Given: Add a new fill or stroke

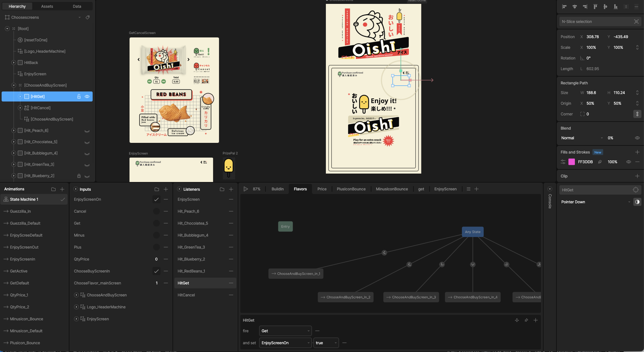Looking at the screenshot, I should (x=637, y=152).
